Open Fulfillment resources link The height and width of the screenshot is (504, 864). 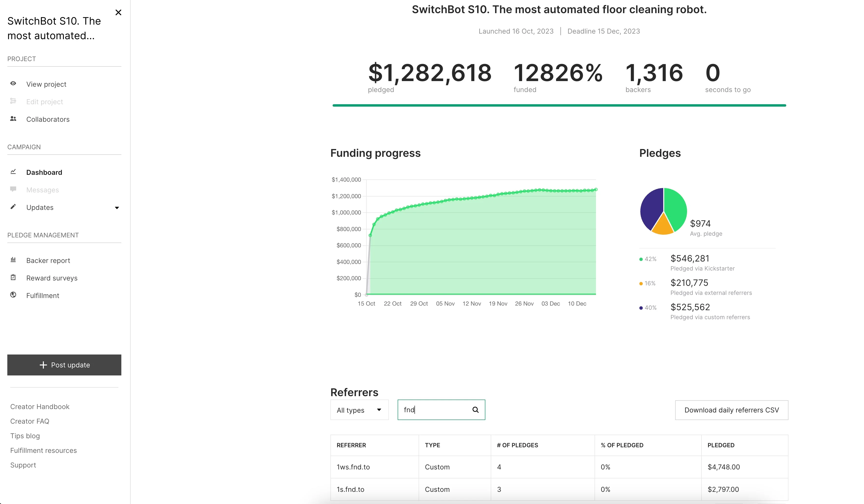(x=43, y=450)
